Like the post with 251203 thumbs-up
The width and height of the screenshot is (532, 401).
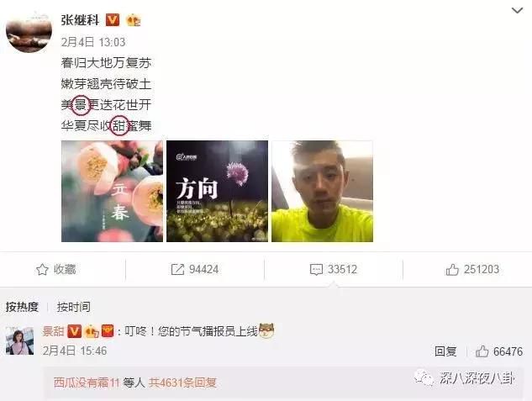452,270
